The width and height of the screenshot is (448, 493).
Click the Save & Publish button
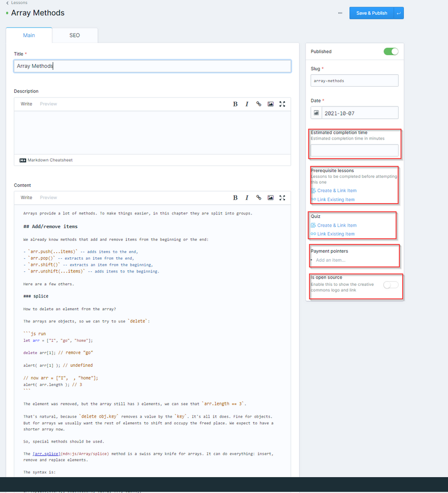point(371,13)
